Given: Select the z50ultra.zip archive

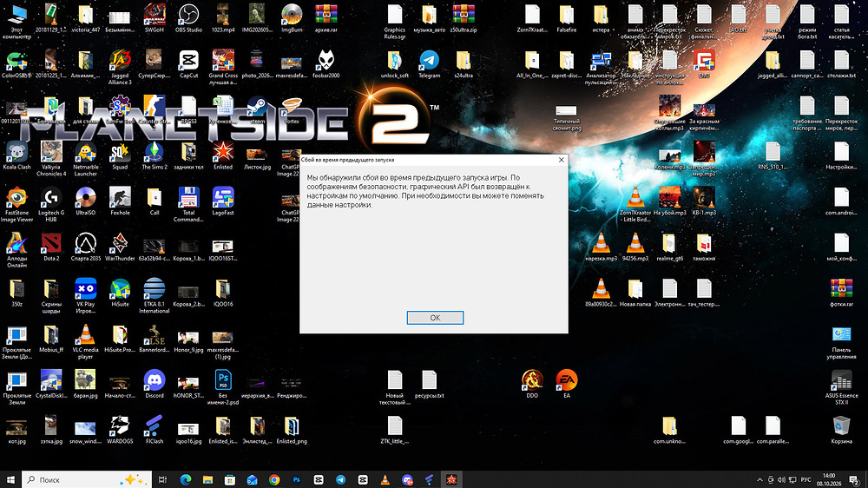Looking at the screenshot, I should [x=464, y=18].
